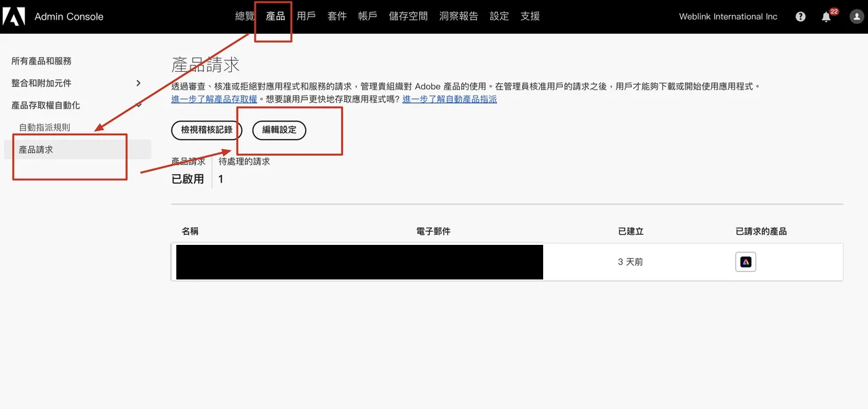Screen dimensions: 868x409
Task: Click the 檢視稽核記錄 button
Action: tap(207, 130)
